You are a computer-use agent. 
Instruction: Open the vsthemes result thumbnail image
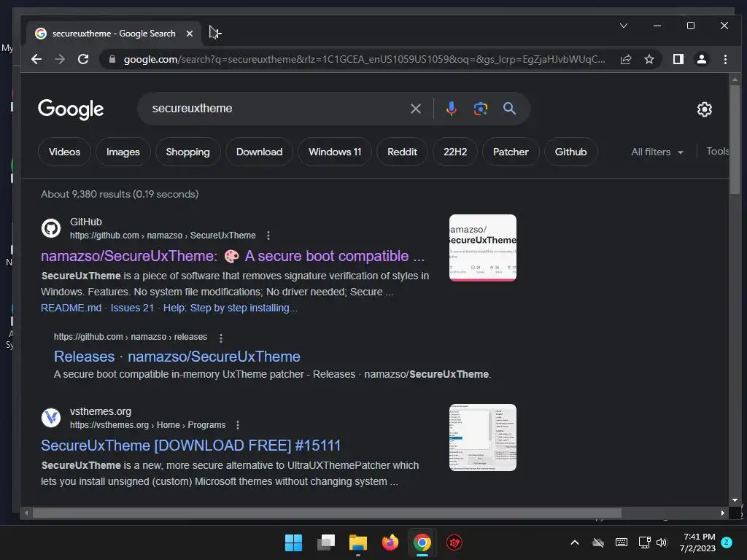[x=483, y=437]
